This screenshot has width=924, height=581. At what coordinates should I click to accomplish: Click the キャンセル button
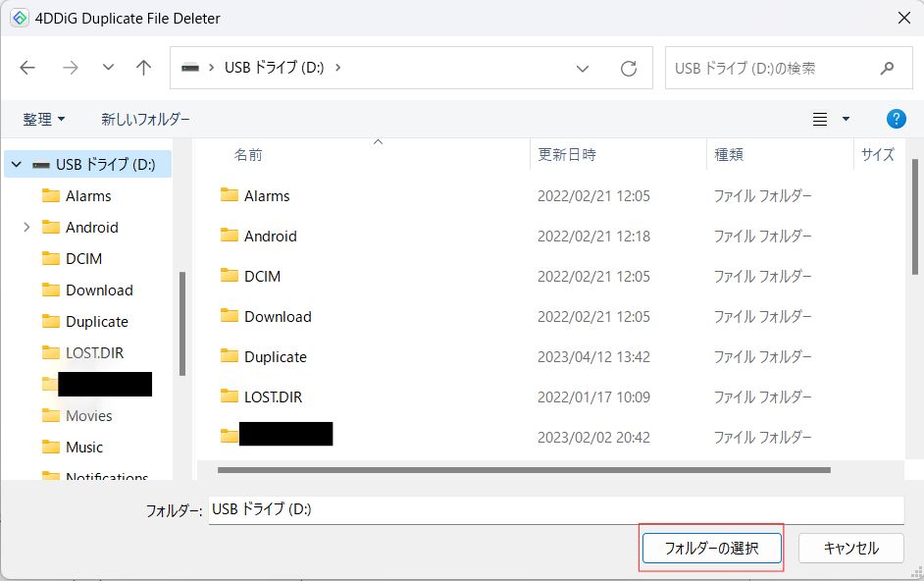point(850,548)
